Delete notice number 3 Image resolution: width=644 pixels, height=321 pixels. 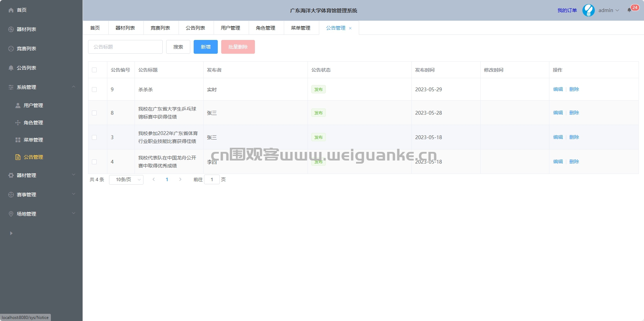[574, 137]
